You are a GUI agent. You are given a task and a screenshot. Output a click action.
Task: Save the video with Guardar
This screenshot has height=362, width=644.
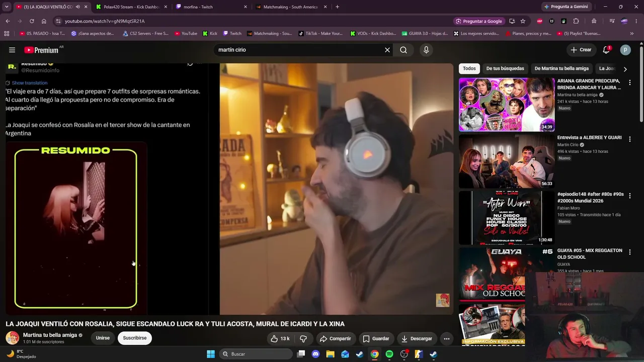pyautogui.click(x=376, y=338)
